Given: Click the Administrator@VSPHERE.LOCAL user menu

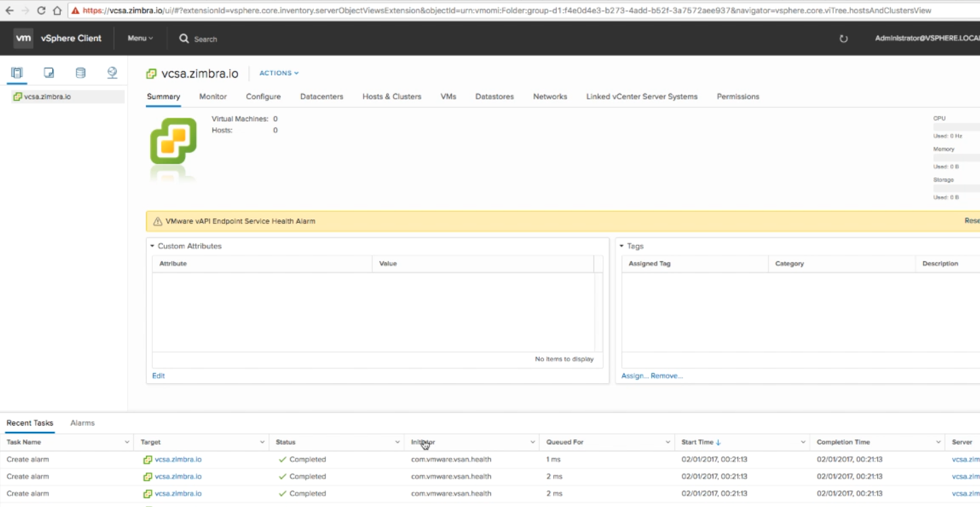Looking at the screenshot, I should (927, 39).
